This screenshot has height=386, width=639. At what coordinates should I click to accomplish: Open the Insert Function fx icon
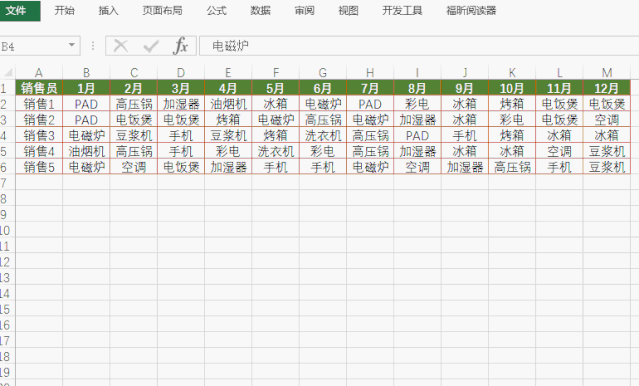pos(181,46)
